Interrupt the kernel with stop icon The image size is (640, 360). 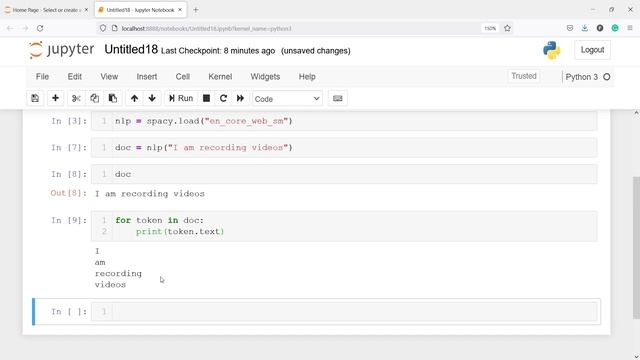pyautogui.click(x=206, y=98)
